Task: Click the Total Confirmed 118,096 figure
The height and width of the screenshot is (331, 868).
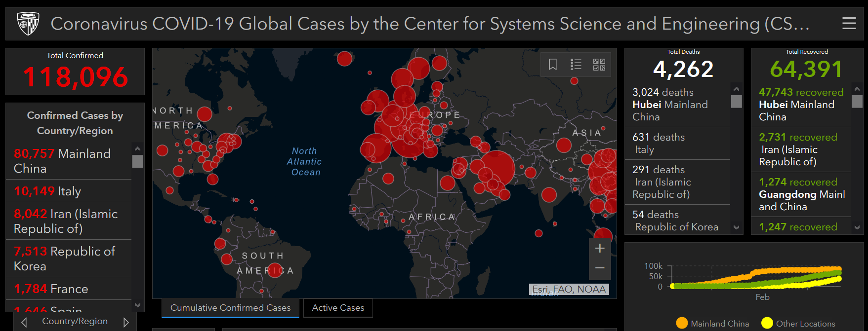Action: coord(75,77)
